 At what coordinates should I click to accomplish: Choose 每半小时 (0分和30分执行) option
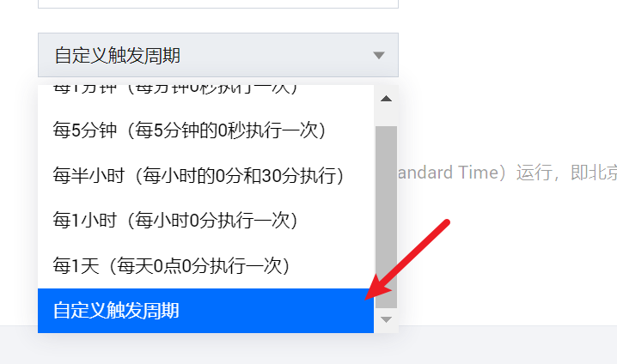pyautogui.click(x=205, y=175)
